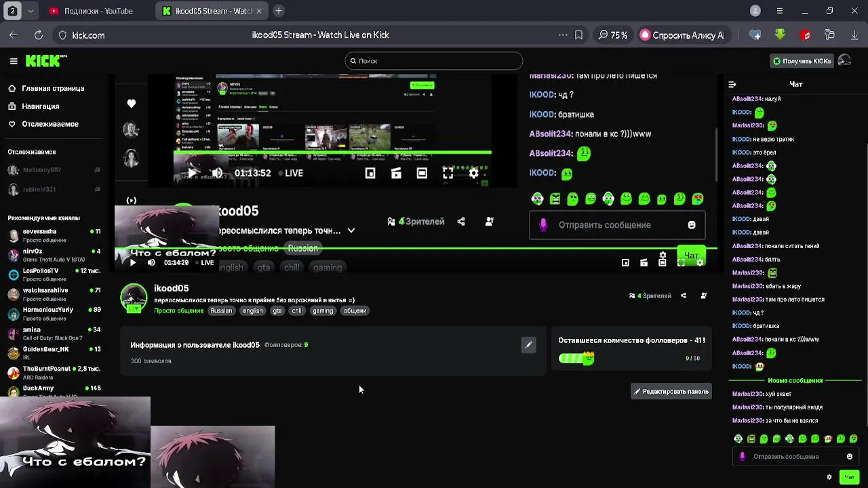Open the HarmoniousYuriy recommended channel
This screenshot has width=868, height=488.
tap(53, 314)
